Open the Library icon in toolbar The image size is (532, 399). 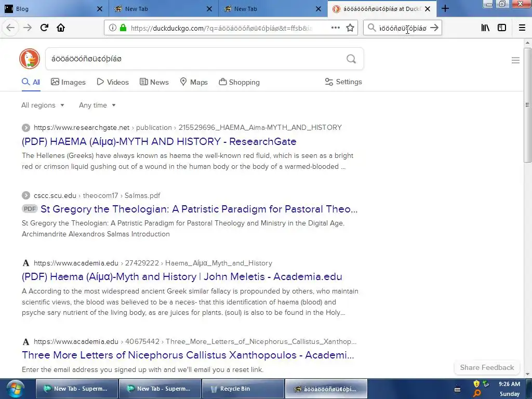coord(485,28)
